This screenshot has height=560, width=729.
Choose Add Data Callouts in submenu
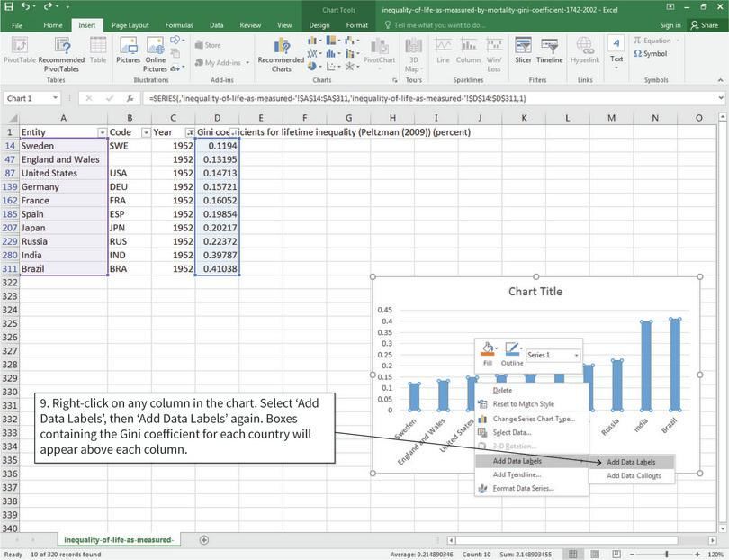[632, 475]
